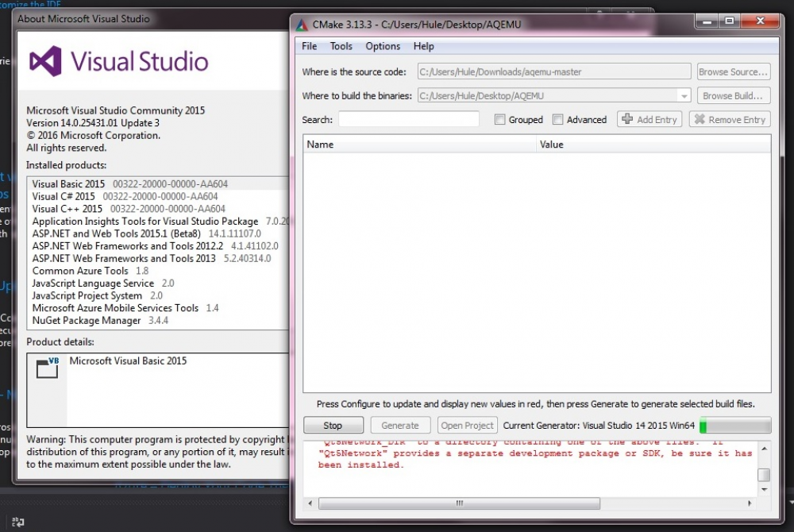The image size is (794, 532).
Task: Click the Current Generator Visual Studio 14 text
Action: [599, 426]
